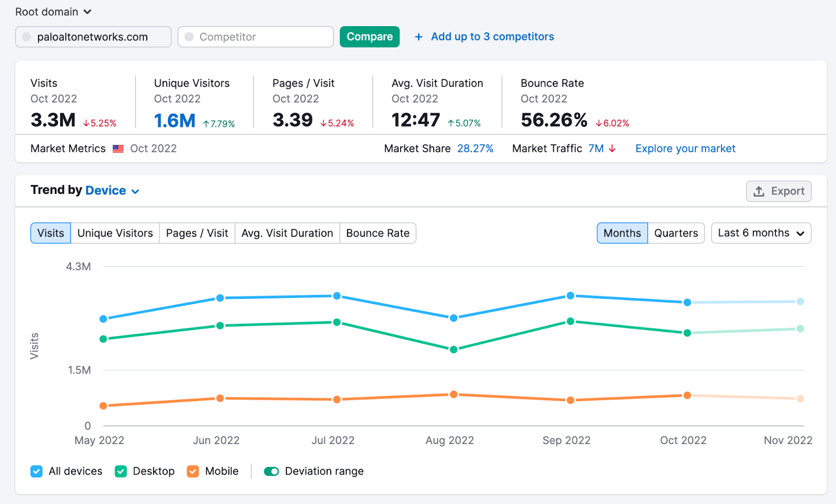Screen dimensions: 836x504
Task: Click the paloaltonetworks.com domain field
Action: pyautogui.click(x=93, y=37)
